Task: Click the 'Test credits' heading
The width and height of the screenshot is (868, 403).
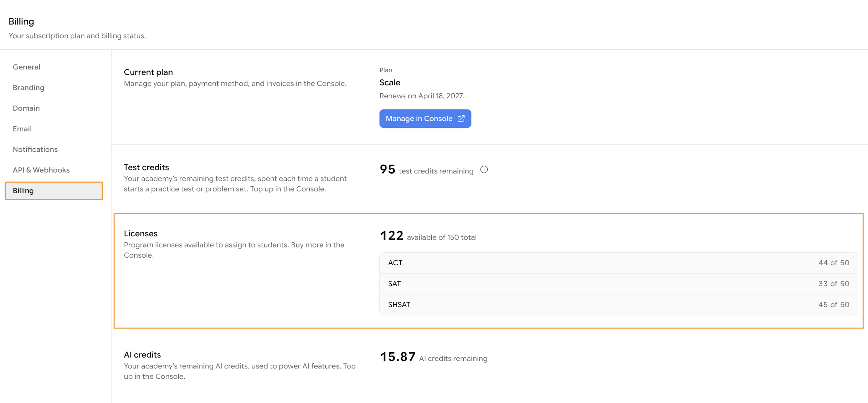Action: tap(146, 167)
